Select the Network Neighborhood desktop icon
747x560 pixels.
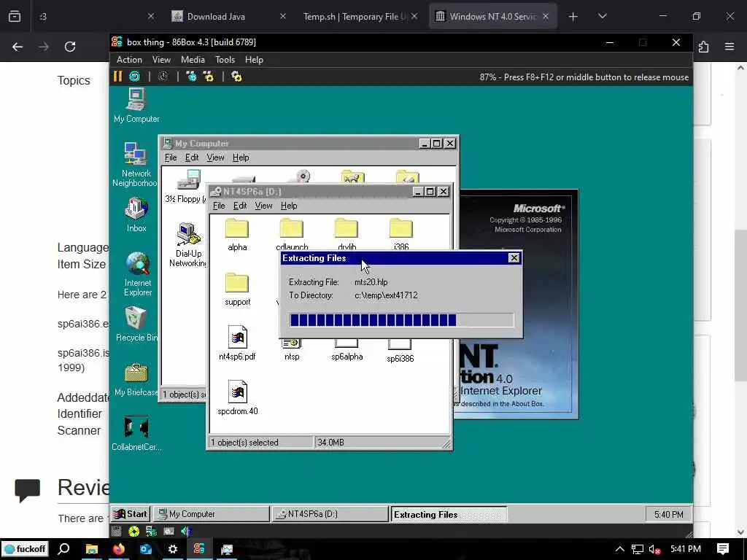(x=135, y=164)
